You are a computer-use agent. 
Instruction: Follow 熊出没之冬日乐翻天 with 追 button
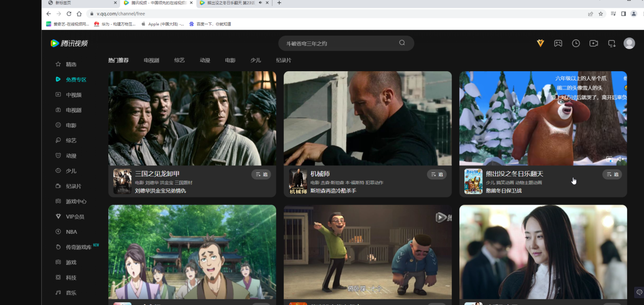click(x=612, y=174)
